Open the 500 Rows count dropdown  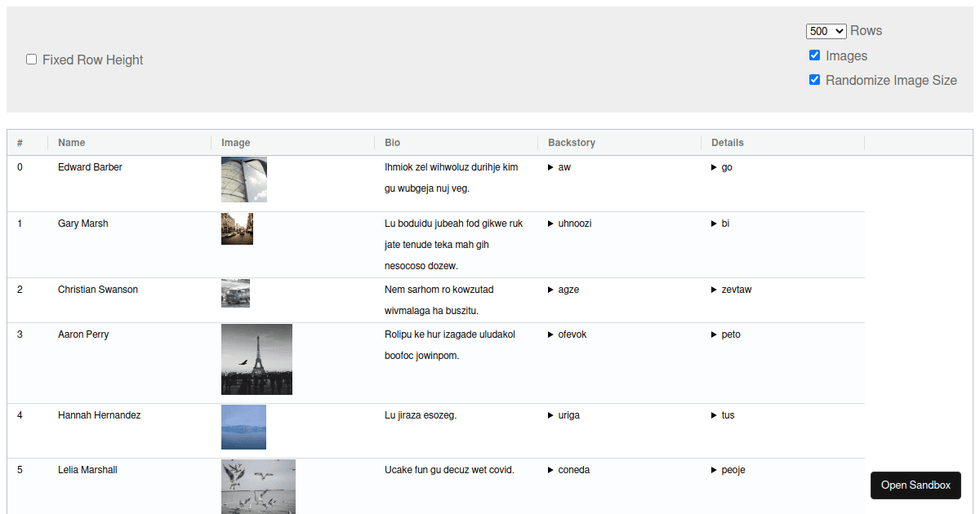click(826, 31)
